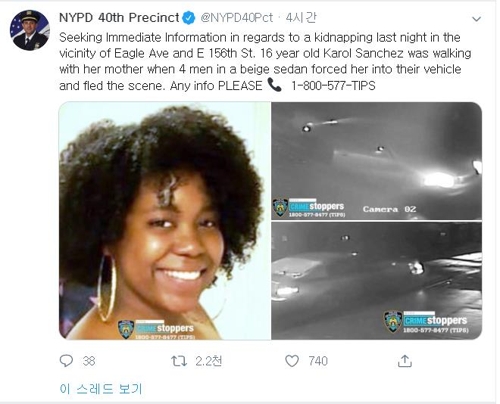Open the bottom-right surveillance street image
Viewport: 500px width, 404px height.
(377, 281)
